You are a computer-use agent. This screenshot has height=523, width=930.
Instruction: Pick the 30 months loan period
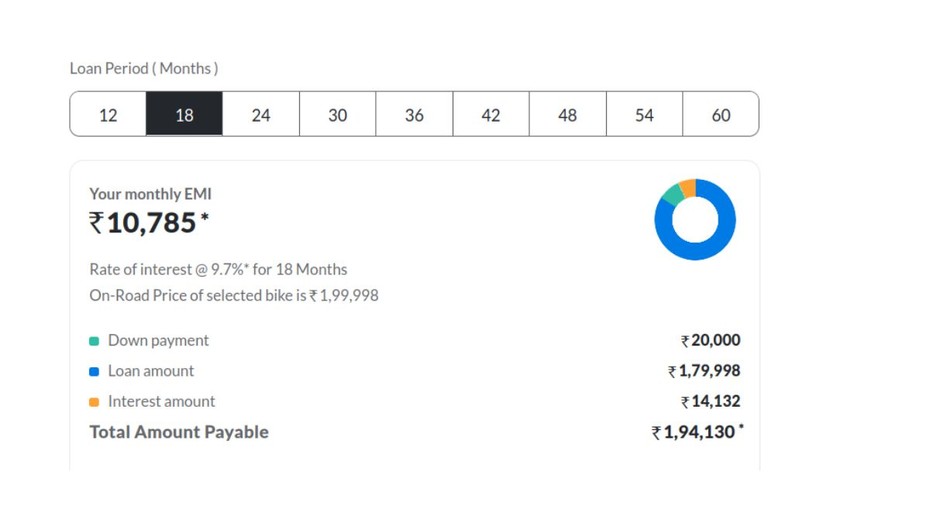point(338,115)
